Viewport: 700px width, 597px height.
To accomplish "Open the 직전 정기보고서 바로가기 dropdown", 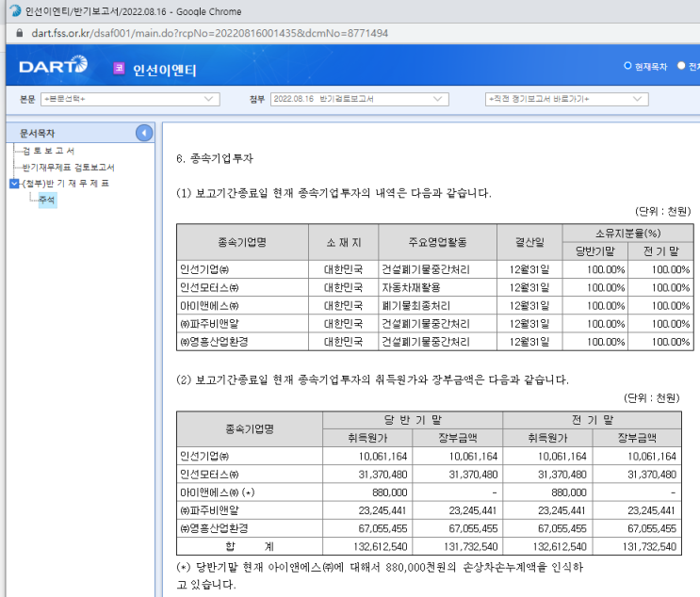I will tap(566, 99).
